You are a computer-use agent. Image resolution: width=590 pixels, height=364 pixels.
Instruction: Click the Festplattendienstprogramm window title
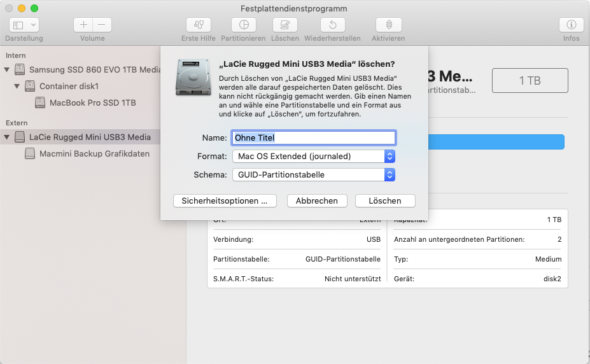(x=294, y=8)
